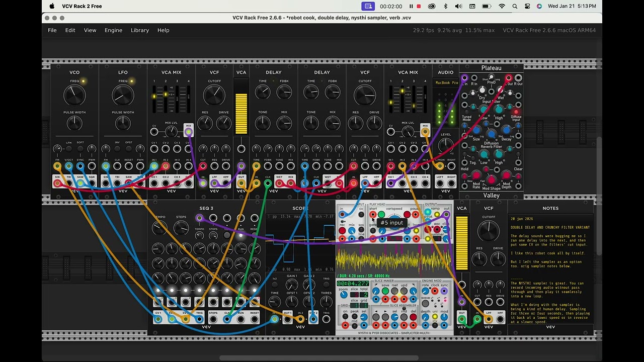Click the channel 1 fader on VCA MIX beside LFO

pos(154,99)
